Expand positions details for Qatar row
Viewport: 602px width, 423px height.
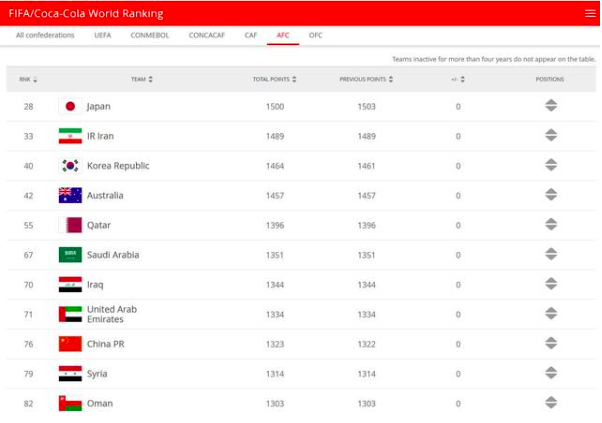[551, 225]
